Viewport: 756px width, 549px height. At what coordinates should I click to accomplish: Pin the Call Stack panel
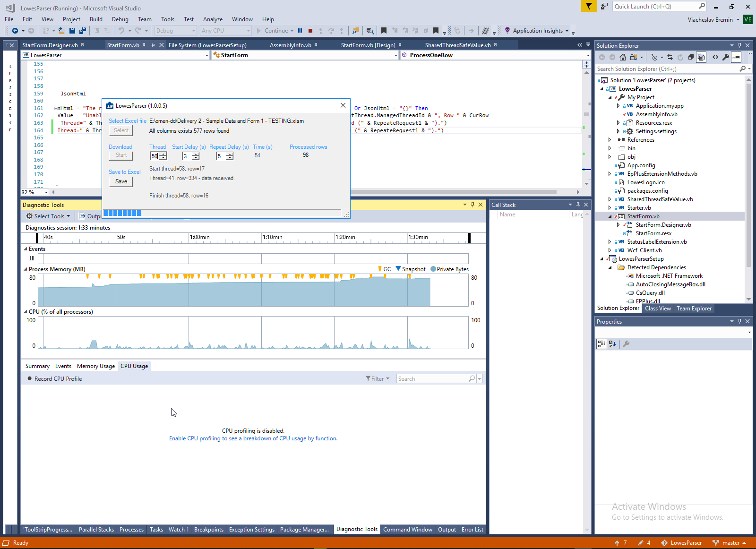click(x=578, y=205)
